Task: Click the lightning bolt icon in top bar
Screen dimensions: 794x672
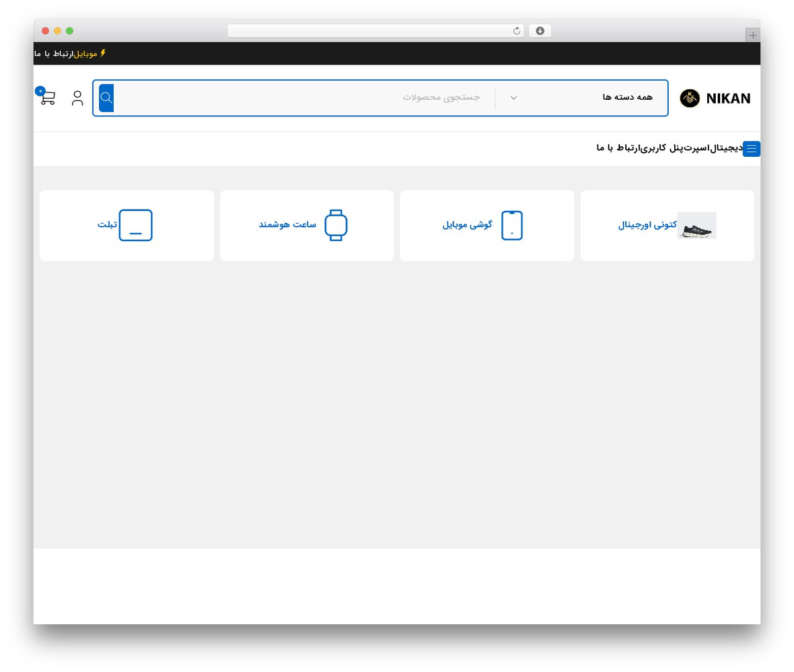Action: (x=103, y=53)
